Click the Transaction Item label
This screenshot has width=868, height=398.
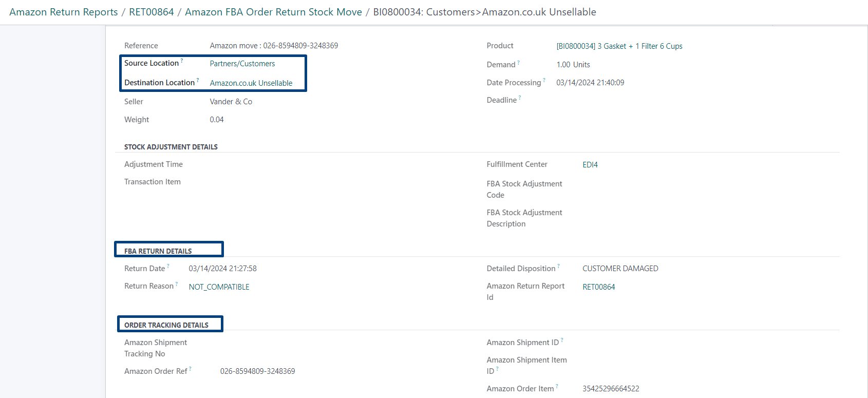pos(153,182)
